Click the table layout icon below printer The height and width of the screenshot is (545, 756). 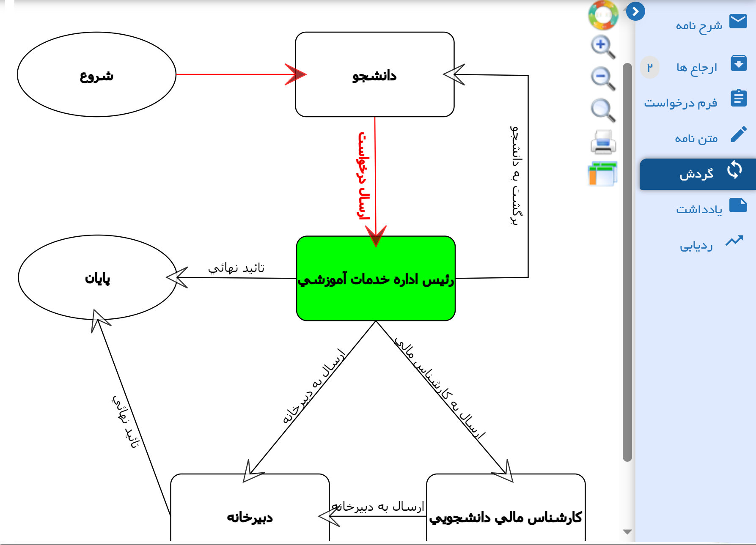pyautogui.click(x=602, y=174)
